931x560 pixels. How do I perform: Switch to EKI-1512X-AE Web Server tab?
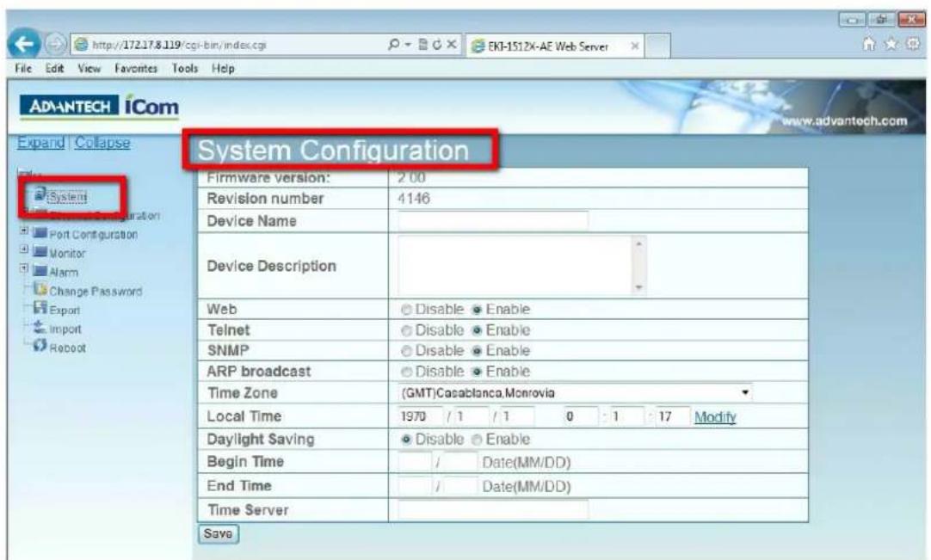(547, 46)
